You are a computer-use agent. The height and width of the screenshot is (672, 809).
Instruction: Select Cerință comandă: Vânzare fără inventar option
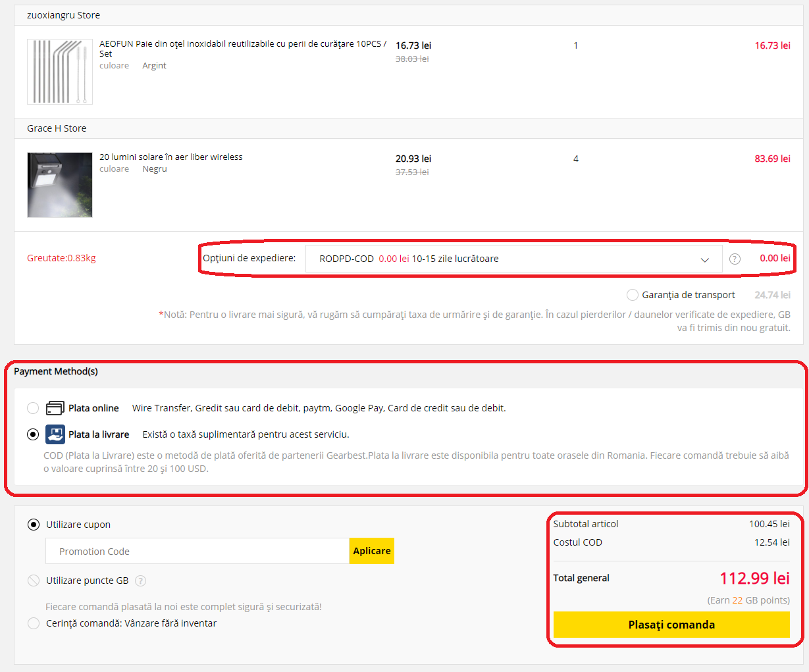(x=34, y=623)
